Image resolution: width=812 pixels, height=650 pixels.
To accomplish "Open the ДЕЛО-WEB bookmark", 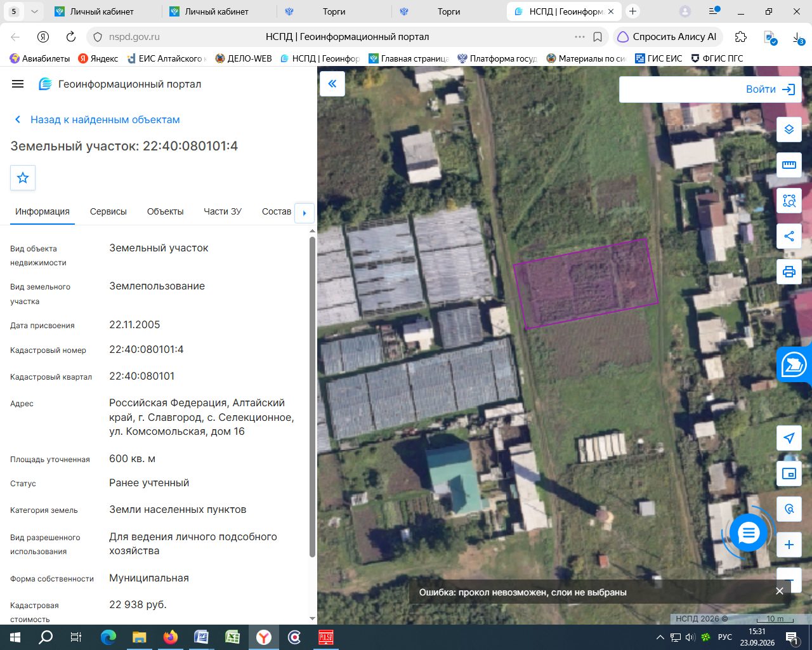I will (244, 58).
